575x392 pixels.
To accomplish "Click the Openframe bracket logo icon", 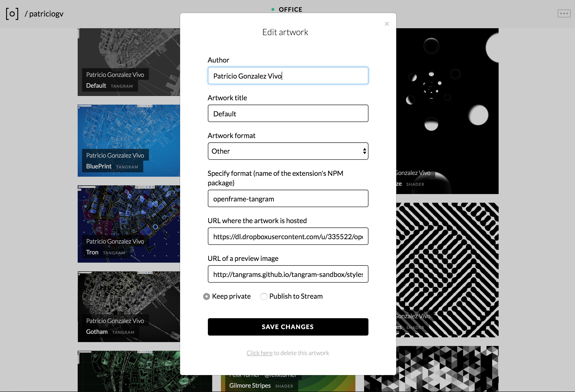I will tap(12, 14).
